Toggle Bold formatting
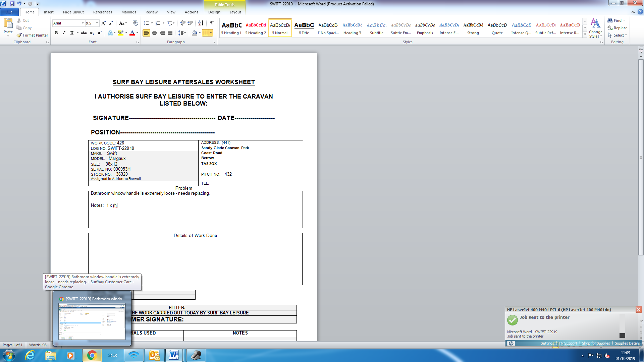Image resolution: width=644 pixels, height=362 pixels. 56,33
